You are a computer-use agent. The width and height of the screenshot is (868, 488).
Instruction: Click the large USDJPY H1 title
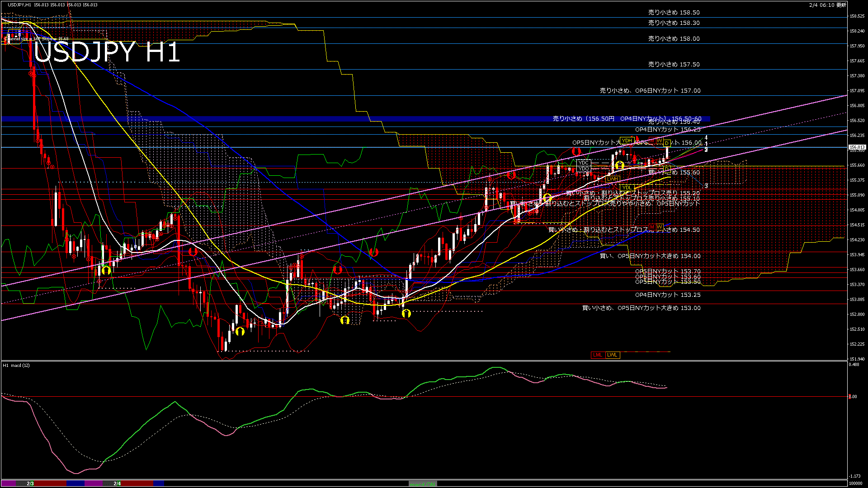click(x=107, y=52)
